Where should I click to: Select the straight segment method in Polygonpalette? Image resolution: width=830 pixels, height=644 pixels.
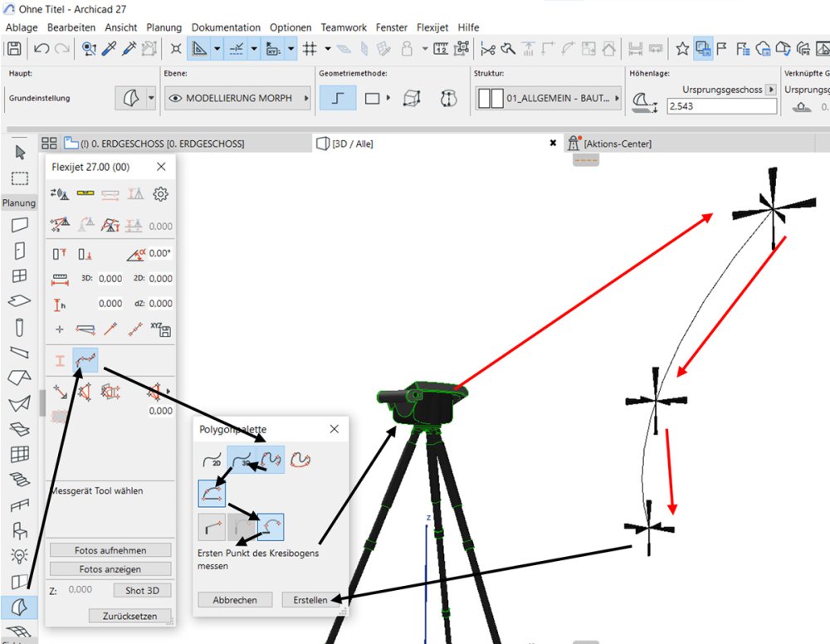click(212, 527)
